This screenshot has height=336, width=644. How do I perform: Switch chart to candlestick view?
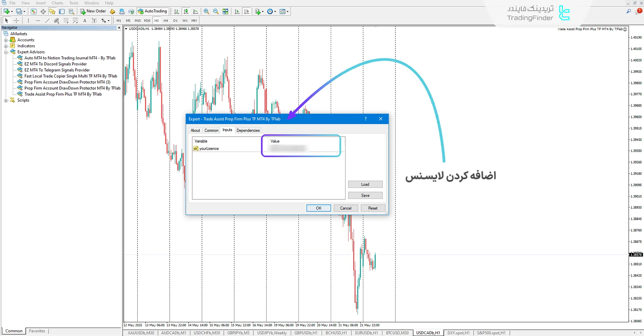click(186, 11)
